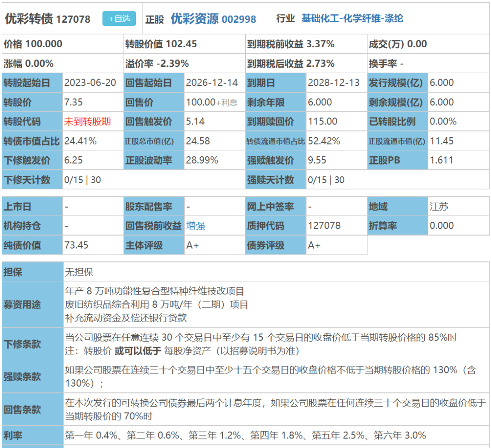Select the 主体评级 label cell
This screenshot has height=448, width=491.
154,245
